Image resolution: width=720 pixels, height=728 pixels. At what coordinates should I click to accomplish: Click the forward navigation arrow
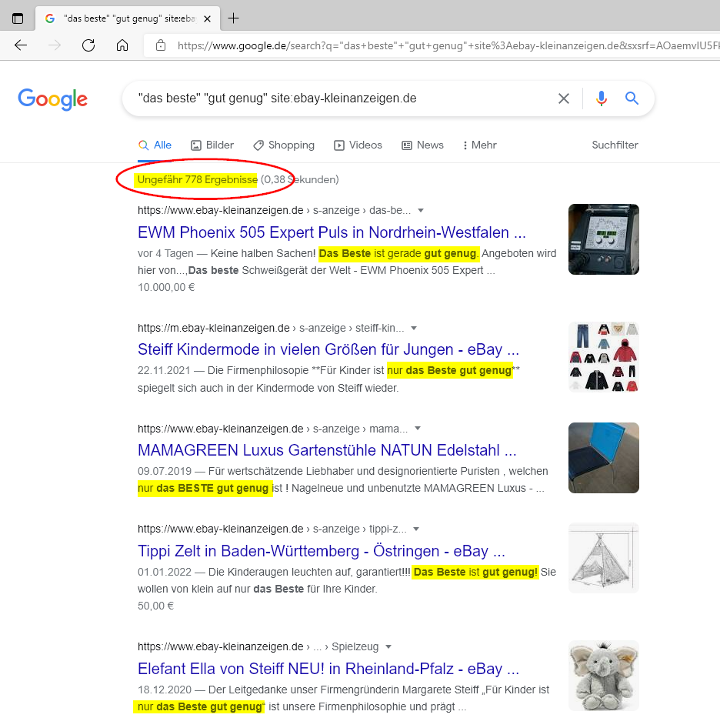[55, 45]
